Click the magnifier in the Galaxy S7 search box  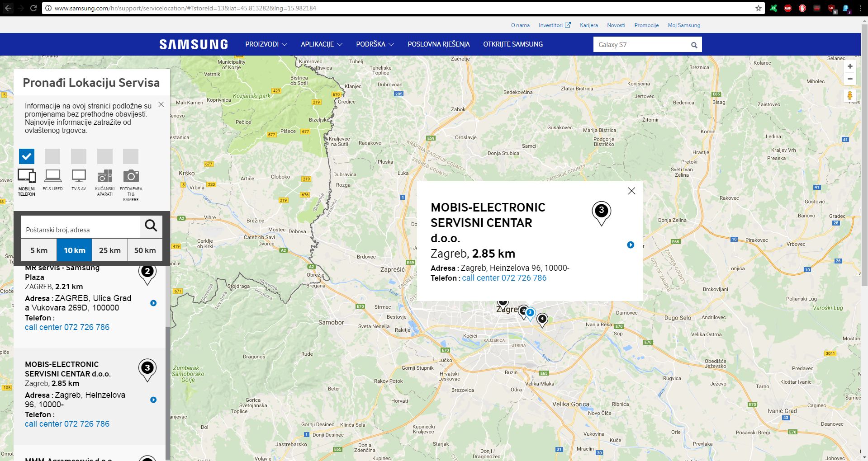[694, 45]
